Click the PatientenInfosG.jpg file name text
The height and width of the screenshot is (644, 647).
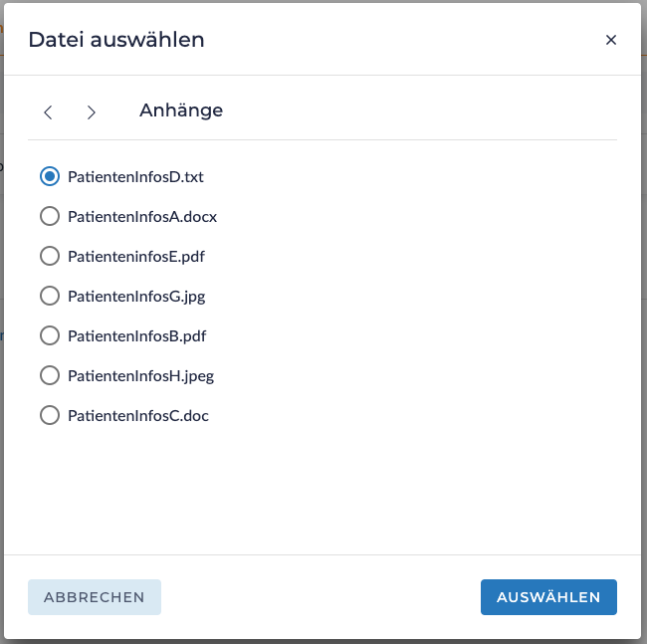coord(136,296)
